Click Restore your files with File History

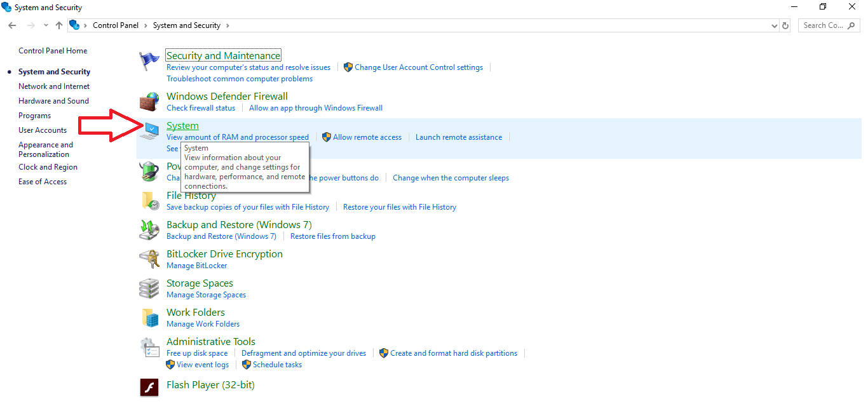[400, 207]
